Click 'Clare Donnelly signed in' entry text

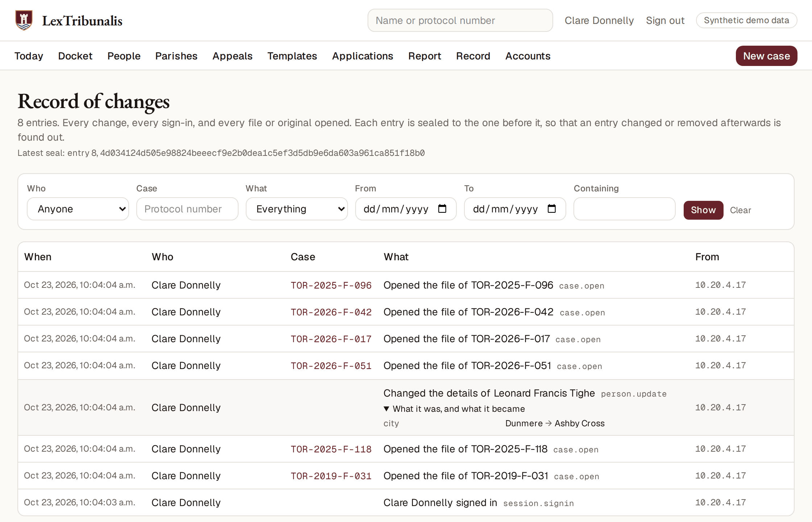click(x=440, y=502)
